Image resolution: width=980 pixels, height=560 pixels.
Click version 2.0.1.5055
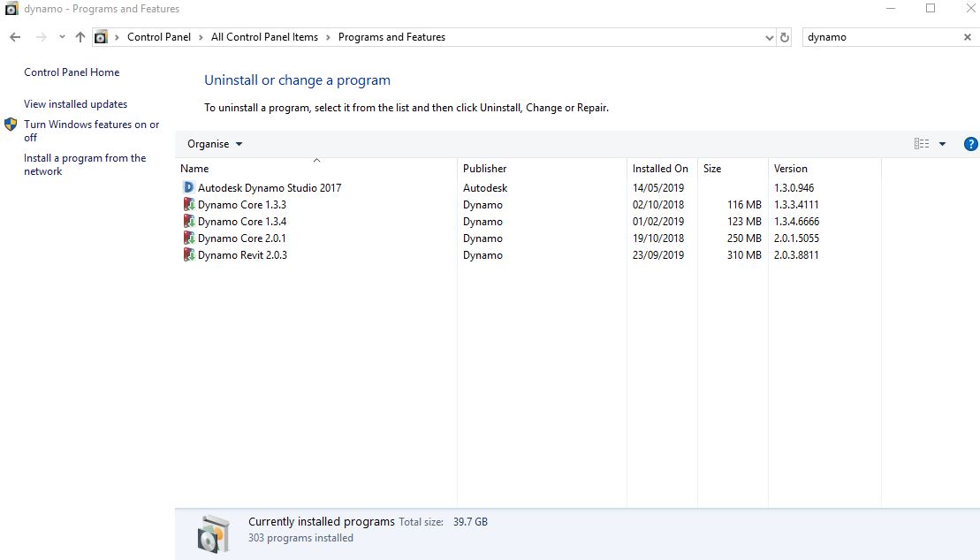pyautogui.click(x=796, y=238)
